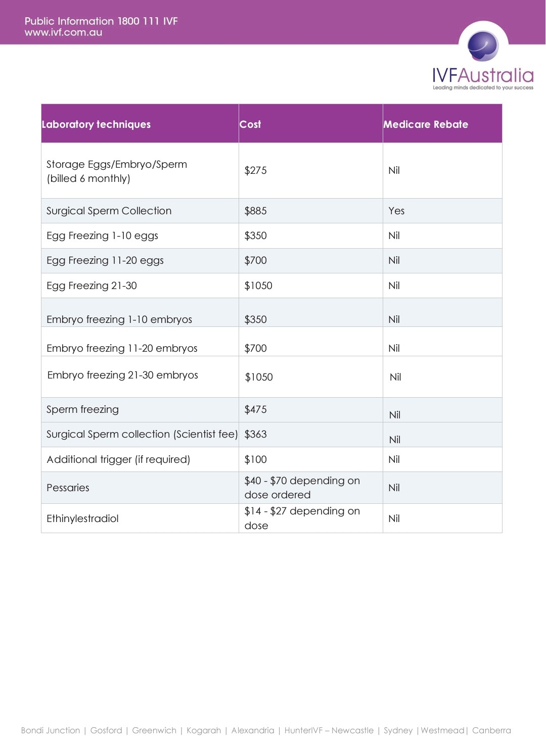Open the www.ivf.com.au website link
The image size is (546, 756).
coord(63,32)
